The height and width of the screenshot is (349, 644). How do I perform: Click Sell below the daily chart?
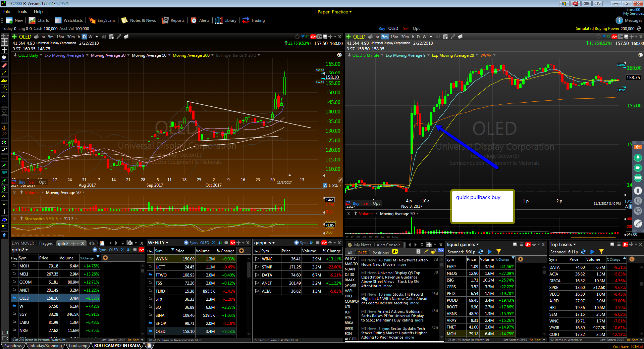tap(32, 182)
